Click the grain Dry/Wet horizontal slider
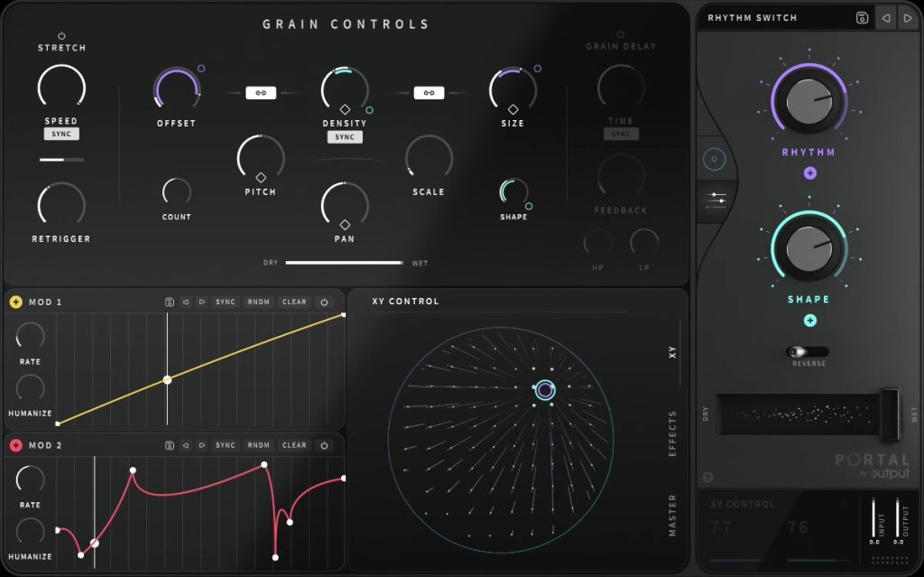 (x=344, y=263)
